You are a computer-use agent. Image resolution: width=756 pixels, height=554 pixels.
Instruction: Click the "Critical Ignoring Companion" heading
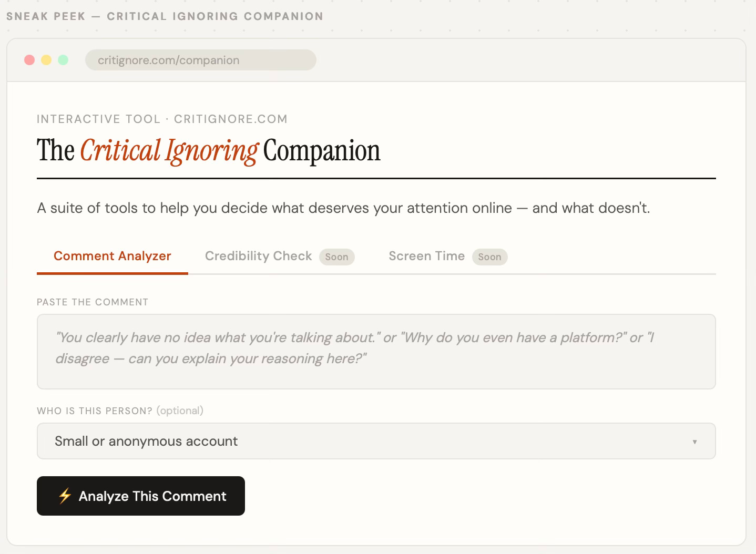coord(209,151)
